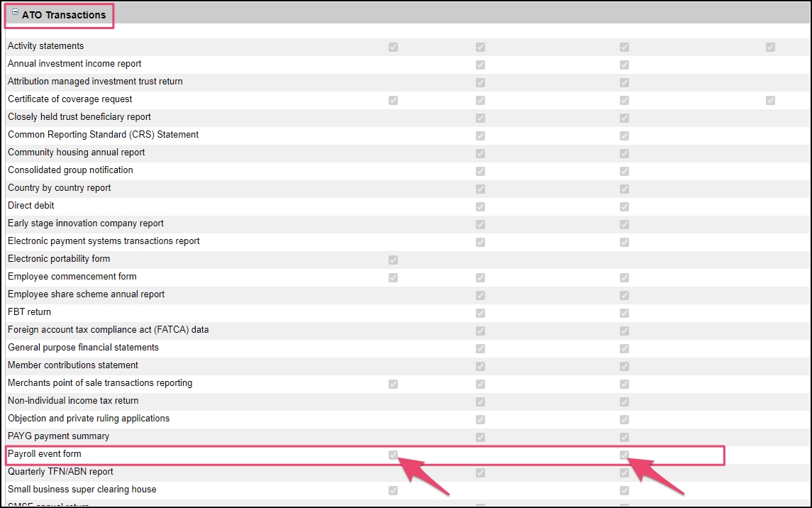Screen dimensions: 812x508
Task: Toggle last checkbox in Direct debit row
Action: pos(624,206)
